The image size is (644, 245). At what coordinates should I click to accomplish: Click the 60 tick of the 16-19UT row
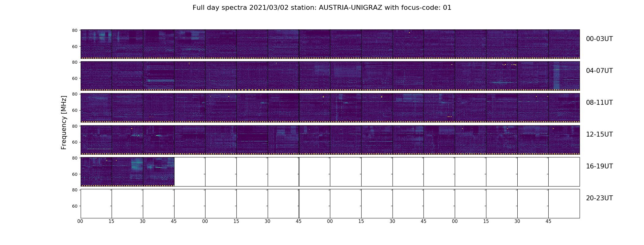pos(75,174)
